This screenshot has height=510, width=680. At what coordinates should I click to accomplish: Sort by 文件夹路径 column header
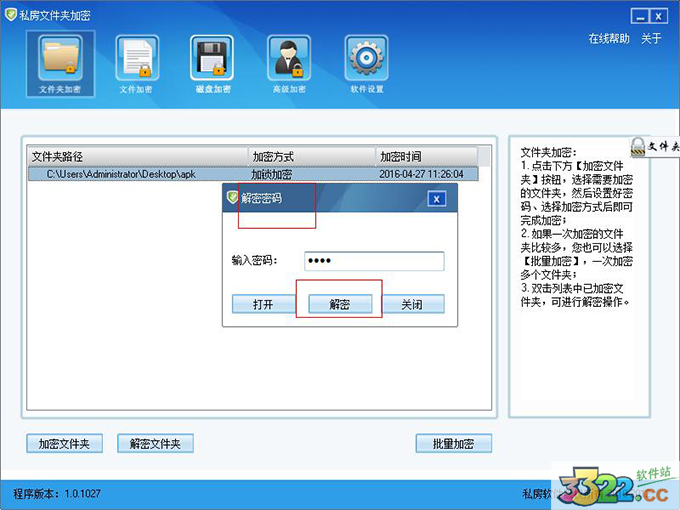pyautogui.click(x=138, y=157)
